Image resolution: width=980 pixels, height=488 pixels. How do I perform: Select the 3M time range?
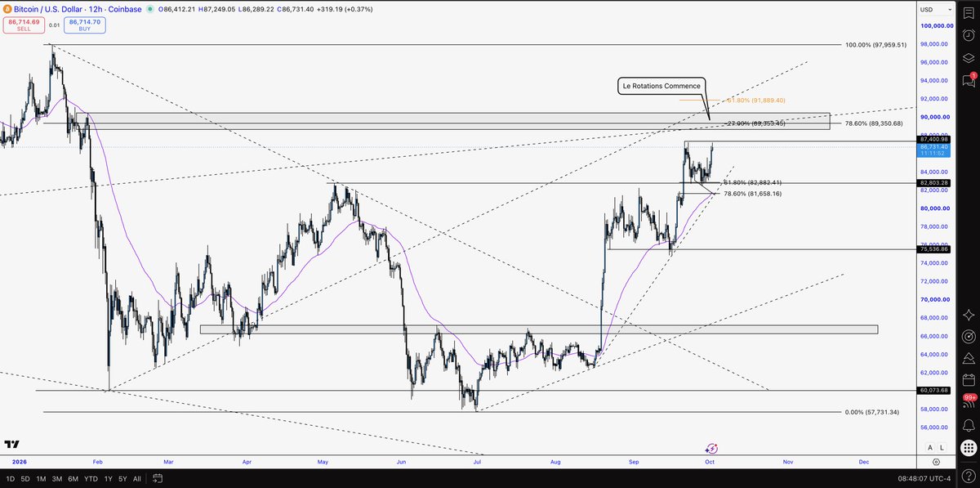coord(57,478)
